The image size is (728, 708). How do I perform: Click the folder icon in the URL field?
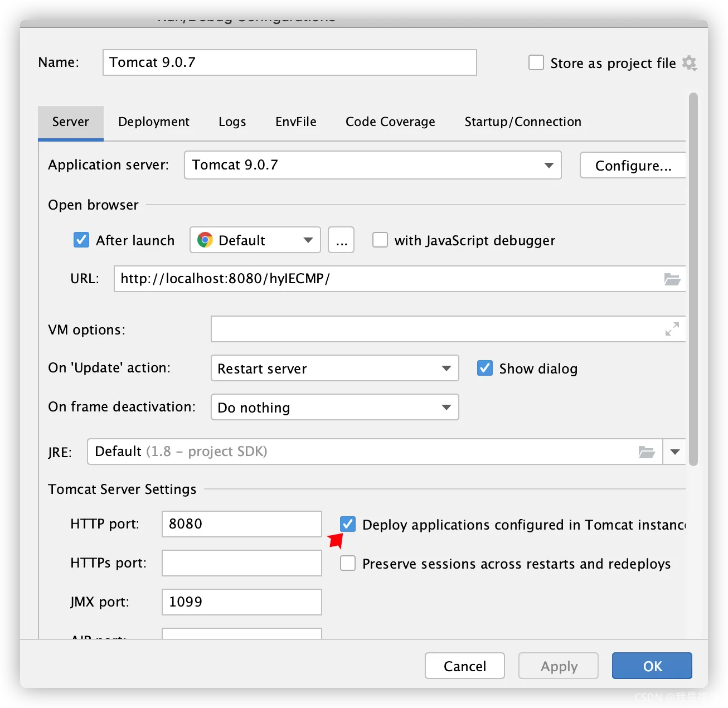[x=672, y=279]
